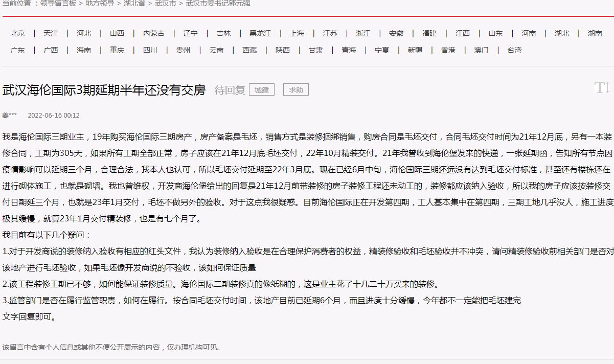Go to 地方领导 in breadcrumb
614x364 pixels.
click(100, 4)
